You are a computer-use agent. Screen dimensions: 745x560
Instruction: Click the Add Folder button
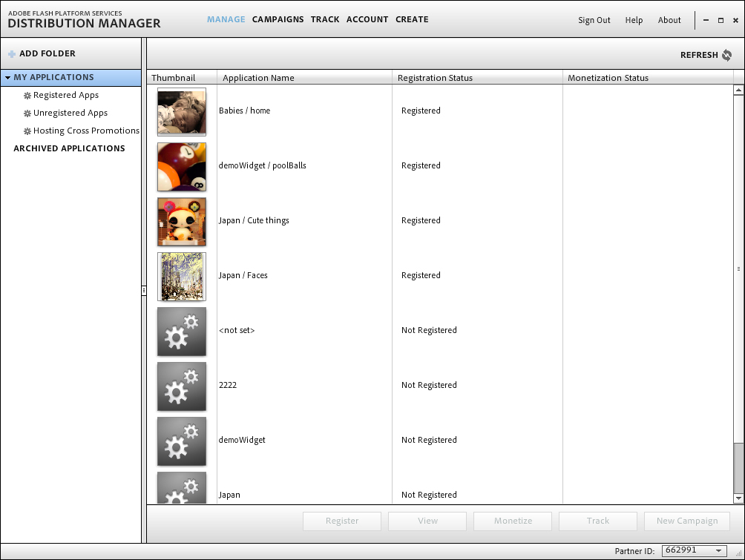pyautogui.click(x=42, y=53)
